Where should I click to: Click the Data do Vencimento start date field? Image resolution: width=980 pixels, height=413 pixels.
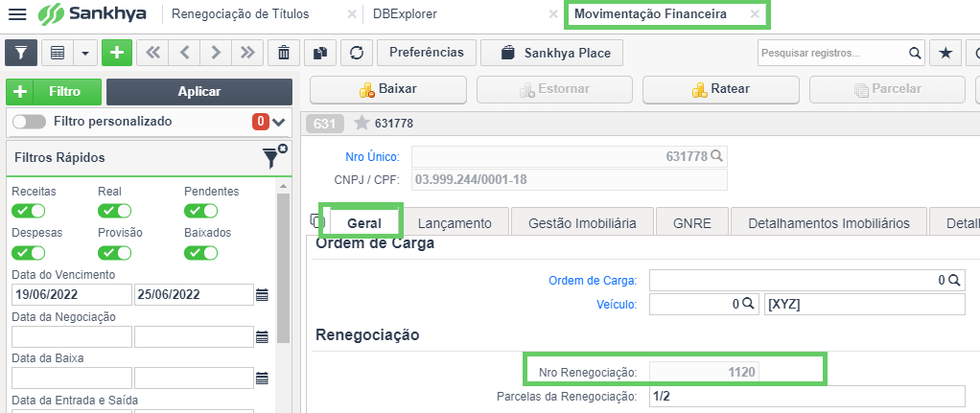pyautogui.click(x=72, y=295)
